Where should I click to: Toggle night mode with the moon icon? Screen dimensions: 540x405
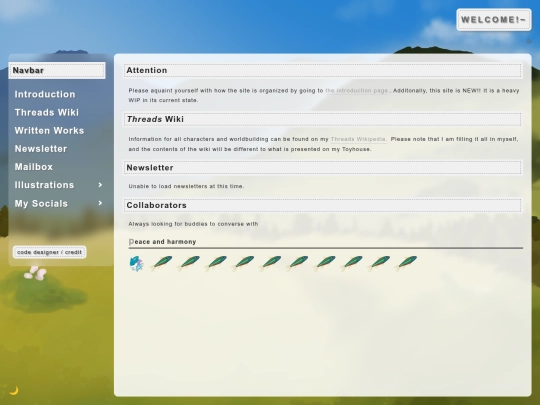pyautogui.click(x=14, y=390)
